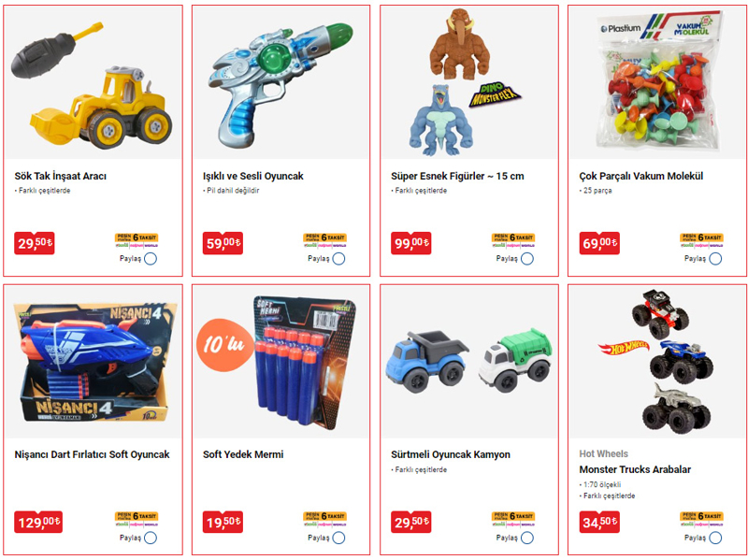Click the Hot Wheels flame logo
Image resolution: width=748 pixels, height=560 pixels.
click(624, 347)
